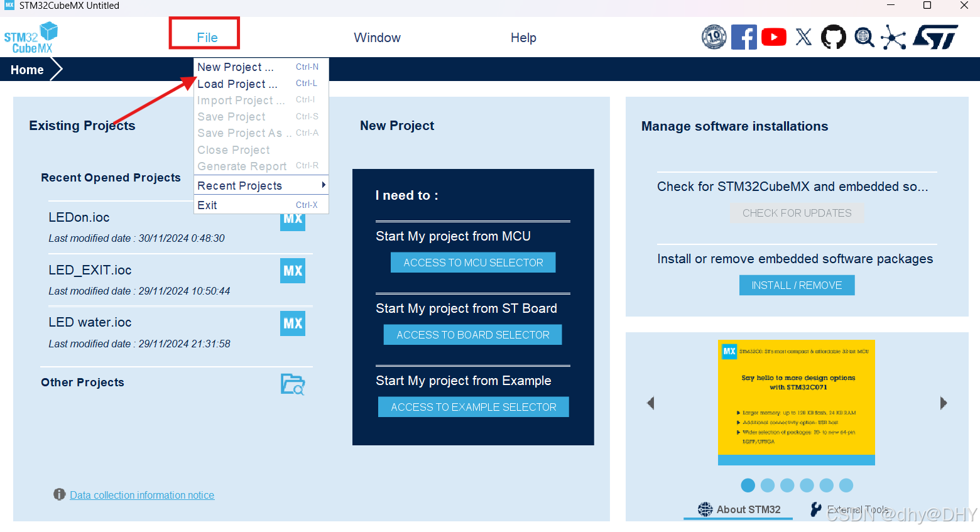
Task: Select the fourth carousel dot
Action: (x=807, y=485)
